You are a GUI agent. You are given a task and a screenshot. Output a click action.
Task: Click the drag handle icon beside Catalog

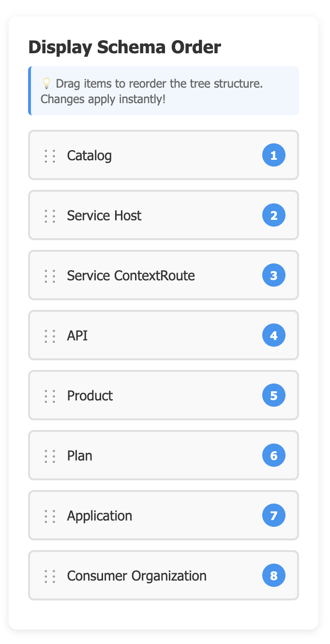[x=50, y=156]
